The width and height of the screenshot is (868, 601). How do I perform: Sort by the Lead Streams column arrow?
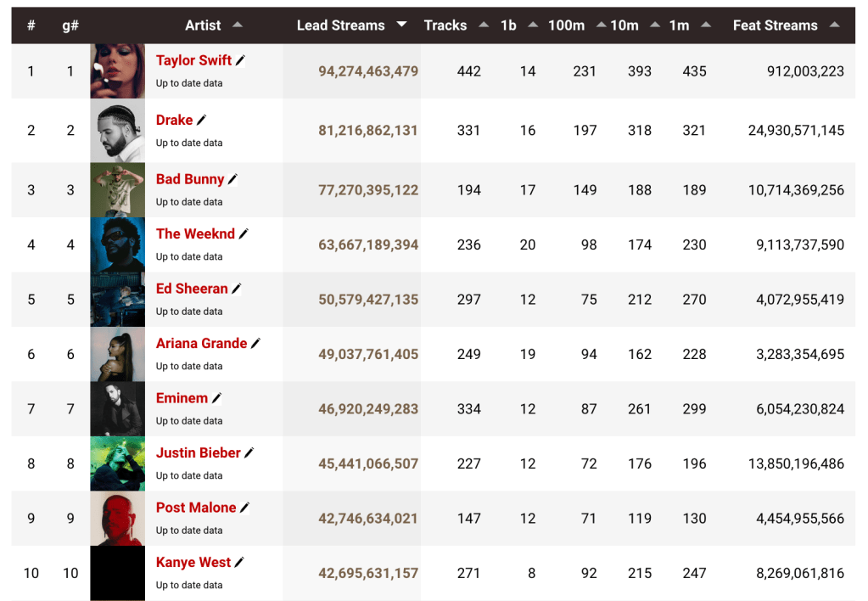pos(401,25)
